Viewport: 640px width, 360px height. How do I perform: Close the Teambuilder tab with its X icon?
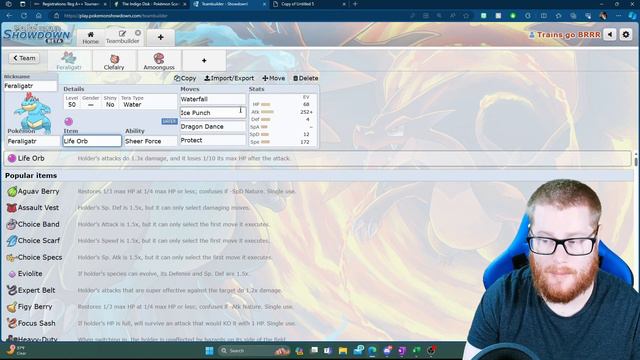point(138,33)
